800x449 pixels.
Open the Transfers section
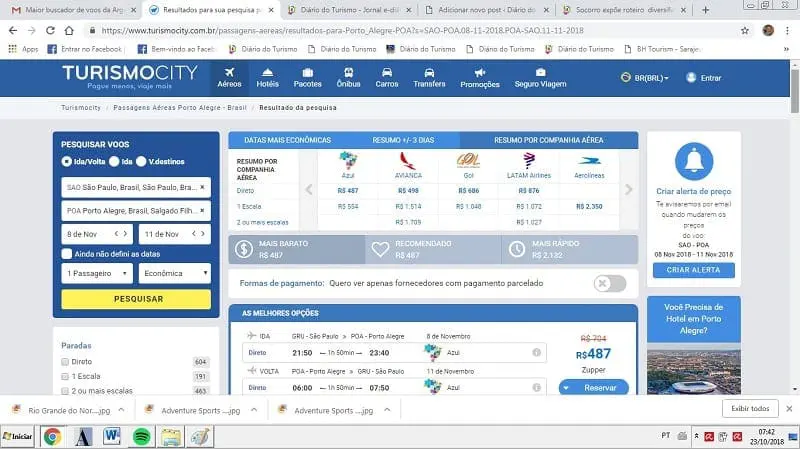click(x=429, y=78)
